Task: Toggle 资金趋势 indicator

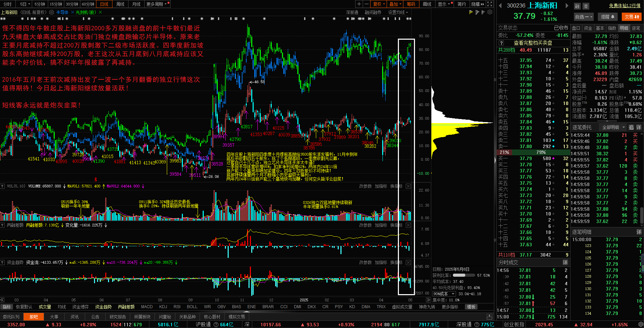Action: coord(103,307)
